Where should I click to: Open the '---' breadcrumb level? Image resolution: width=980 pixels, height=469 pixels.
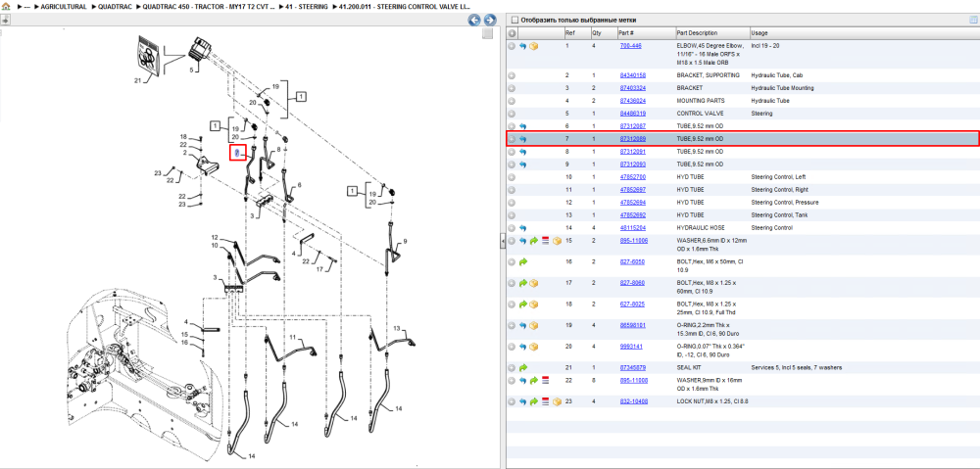[x=26, y=6]
